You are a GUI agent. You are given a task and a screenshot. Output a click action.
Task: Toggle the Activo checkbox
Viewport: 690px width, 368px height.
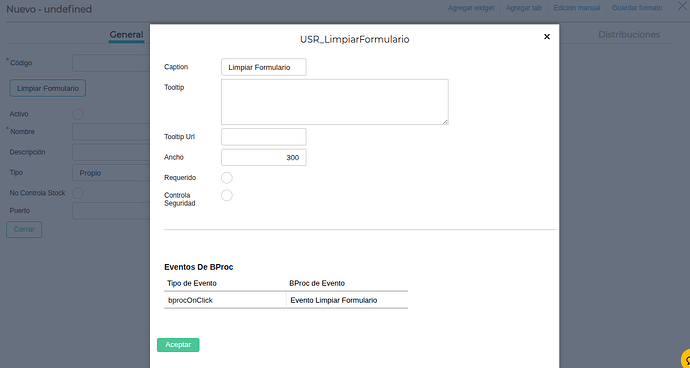pyautogui.click(x=78, y=114)
